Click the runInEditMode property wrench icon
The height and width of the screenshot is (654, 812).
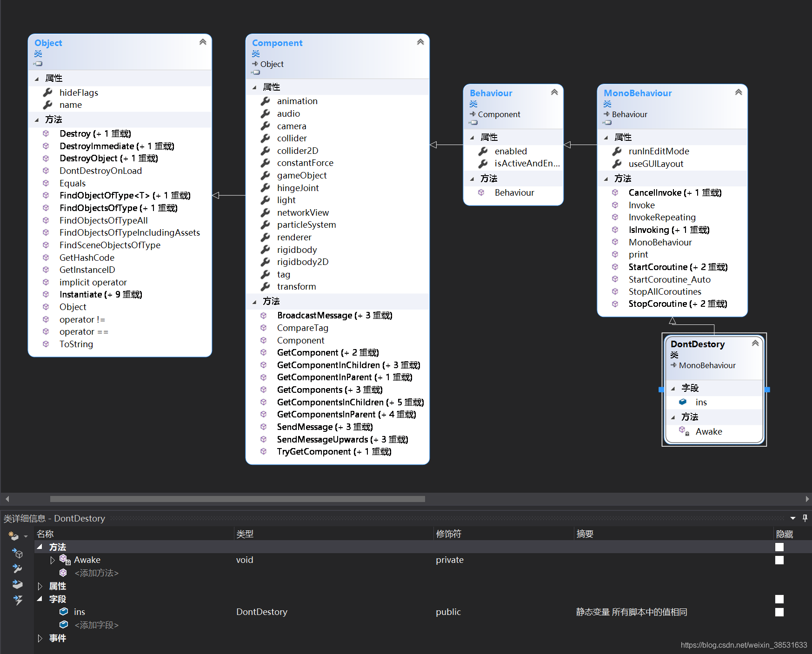coord(617,151)
